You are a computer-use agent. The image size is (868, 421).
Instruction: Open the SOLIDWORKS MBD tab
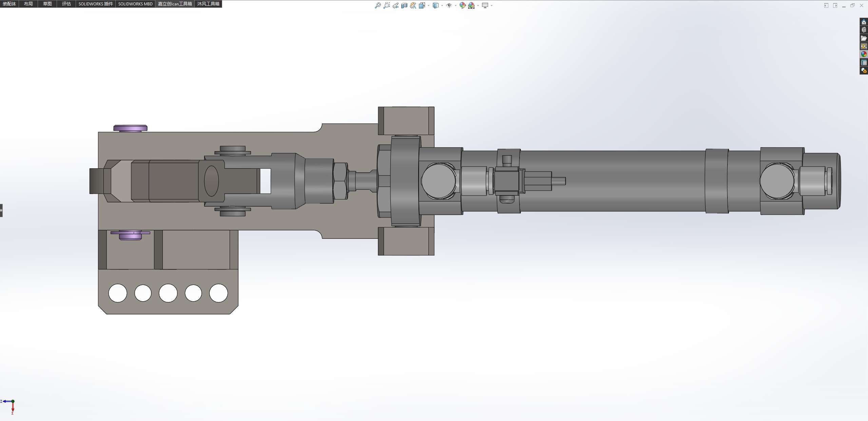135,4
